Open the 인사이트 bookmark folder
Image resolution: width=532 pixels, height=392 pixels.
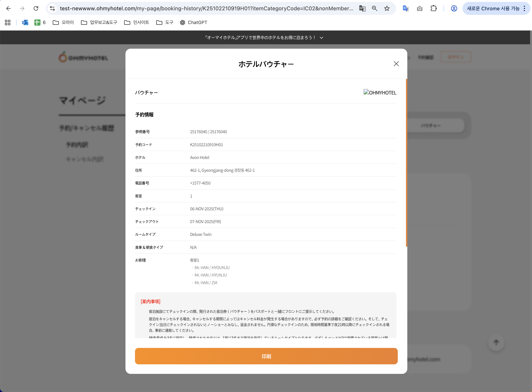137,23
